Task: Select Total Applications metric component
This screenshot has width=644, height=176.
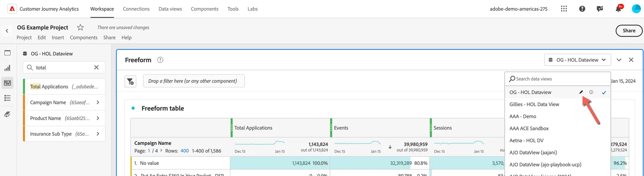Action: pyautogui.click(x=64, y=87)
